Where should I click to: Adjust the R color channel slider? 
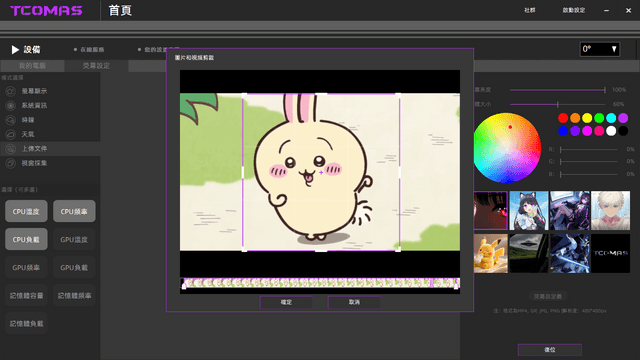pos(589,150)
